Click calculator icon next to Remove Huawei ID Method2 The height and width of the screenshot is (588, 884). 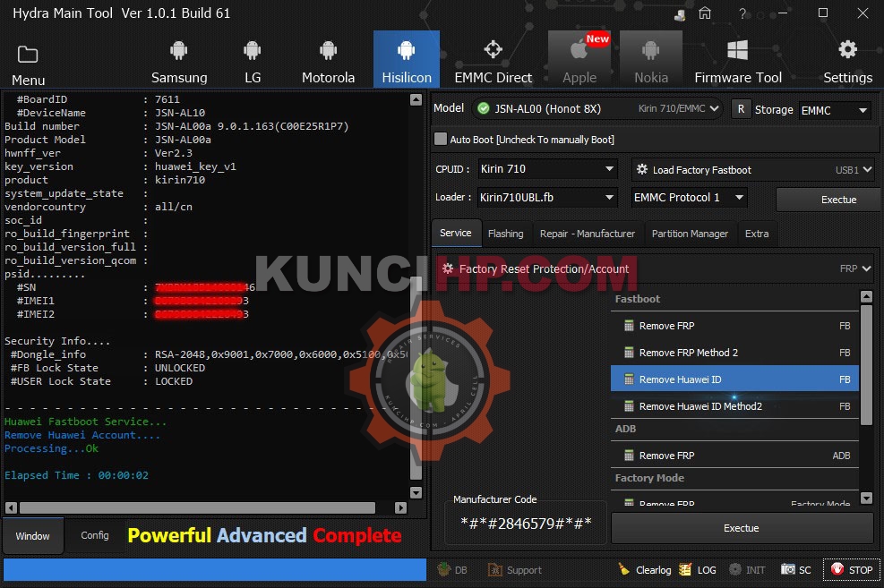pos(629,406)
